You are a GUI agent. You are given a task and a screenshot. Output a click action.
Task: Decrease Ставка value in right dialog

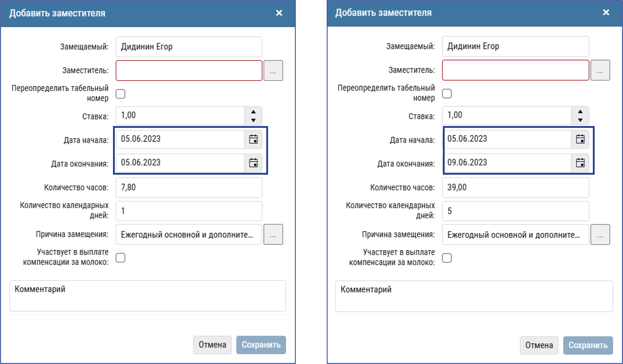coord(580,120)
